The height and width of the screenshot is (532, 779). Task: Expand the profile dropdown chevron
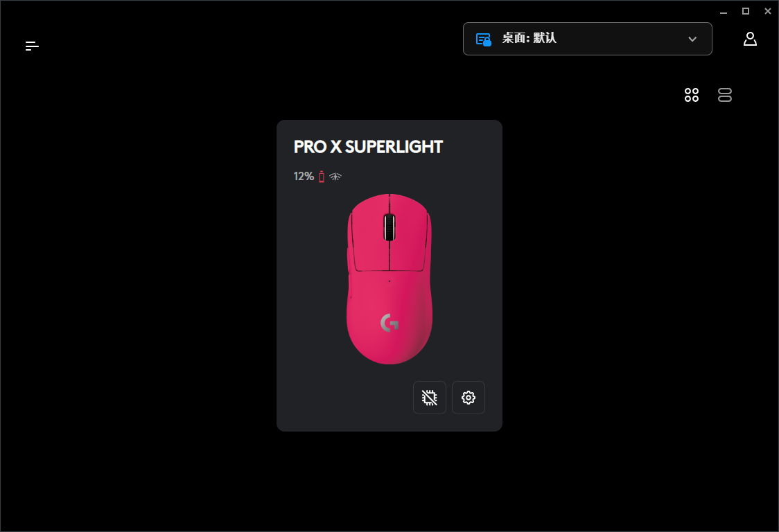click(x=692, y=39)
